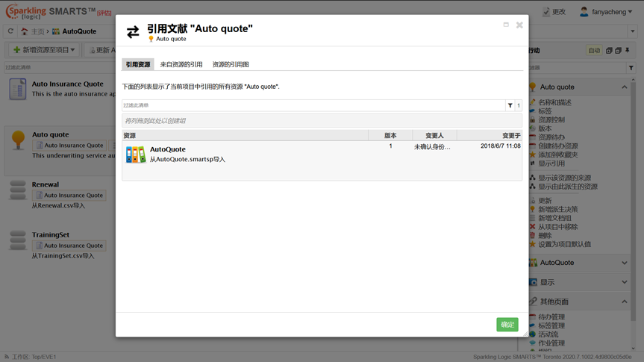This screenshot has height=362, width=644.
Task: Toggle the 更改 checkbox in the top bar
Action: (x=546, y=12)
